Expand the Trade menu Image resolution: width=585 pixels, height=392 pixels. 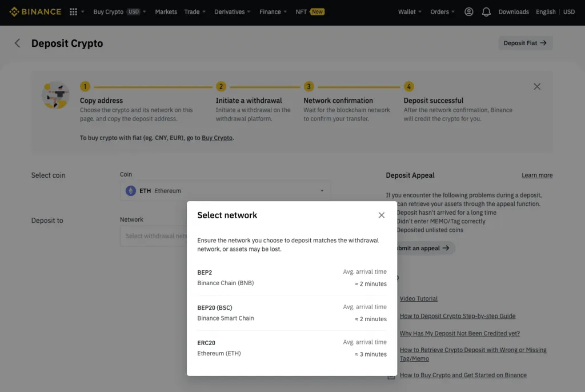pyautogui.click(x=195, y=11)
